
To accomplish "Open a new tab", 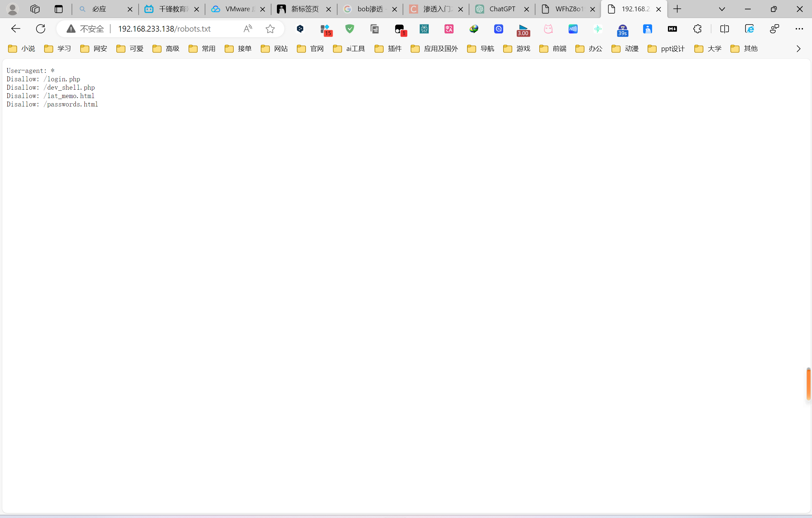I will [x=677, y=9].
